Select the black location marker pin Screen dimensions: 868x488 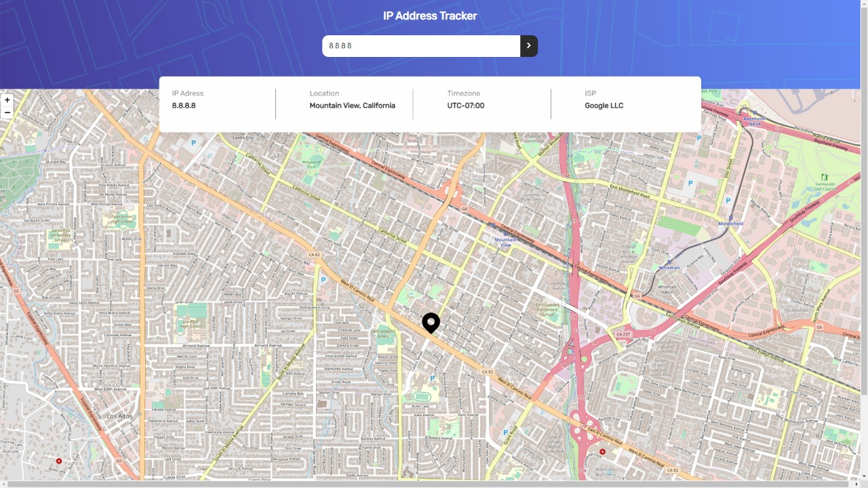pos(431,323)
